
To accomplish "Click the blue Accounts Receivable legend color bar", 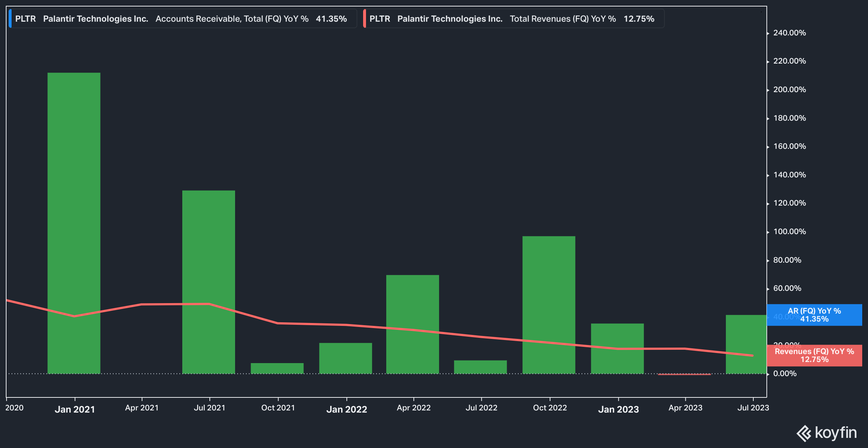I will coord(10,19).
